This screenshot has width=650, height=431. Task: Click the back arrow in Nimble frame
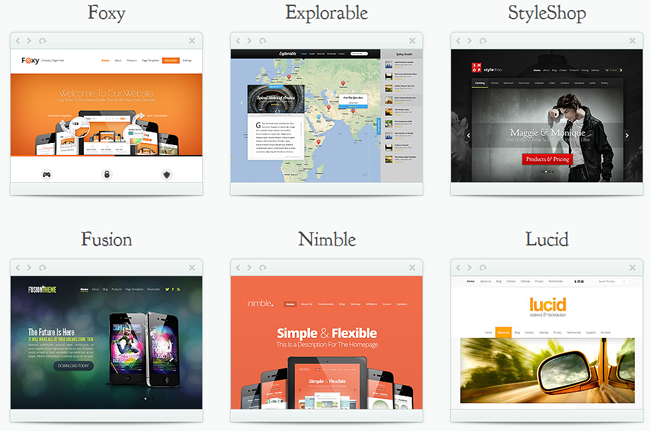(238, 268)
